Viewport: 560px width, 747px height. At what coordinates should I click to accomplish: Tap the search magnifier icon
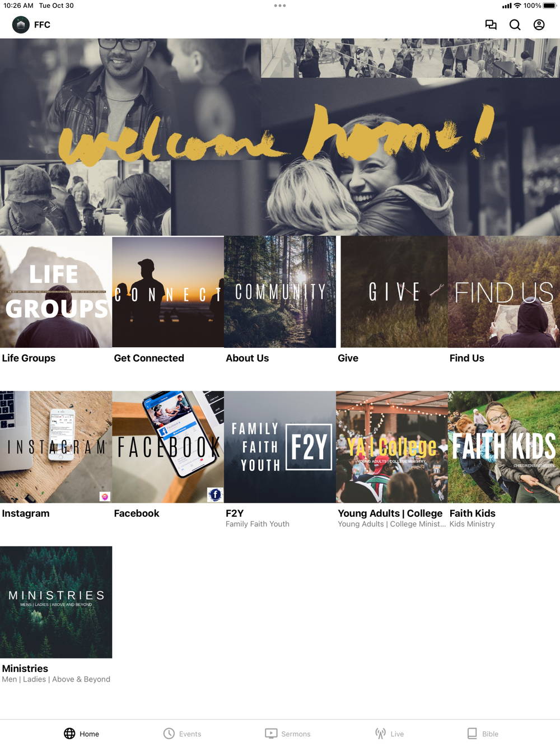[x=515, y=25]
